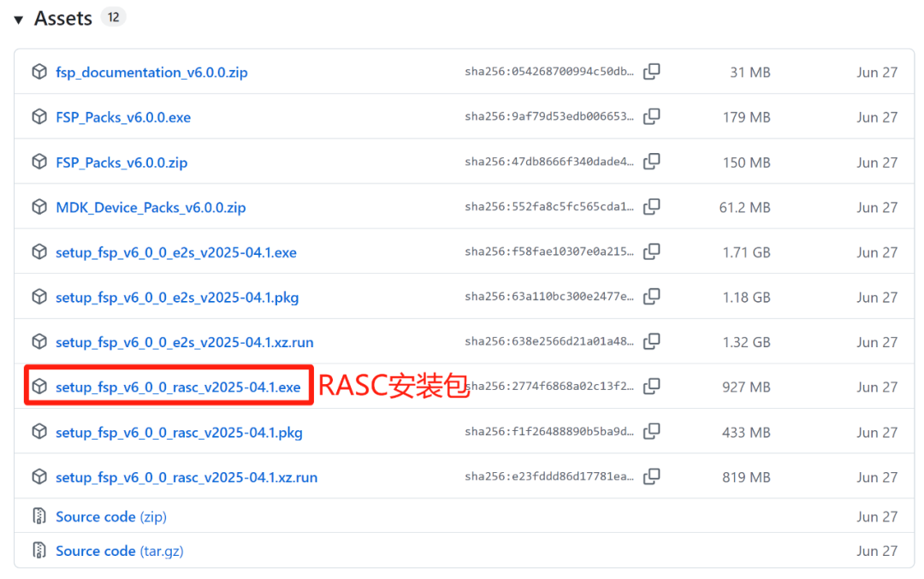Click the 61.2 MB size value
The width and height of the screenshot is (924, 579).
[x=745, y=207]
